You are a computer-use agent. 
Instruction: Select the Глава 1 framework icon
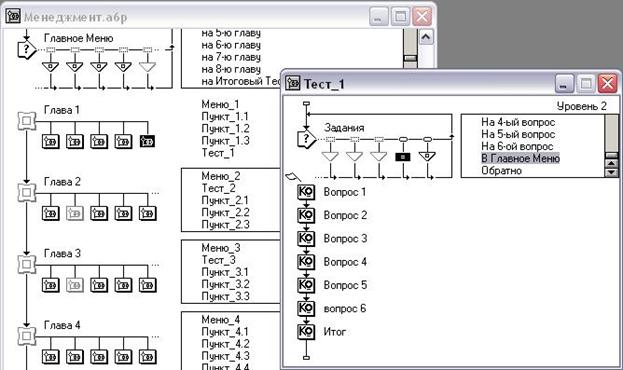pyautogui.click(x=27, y=121)
